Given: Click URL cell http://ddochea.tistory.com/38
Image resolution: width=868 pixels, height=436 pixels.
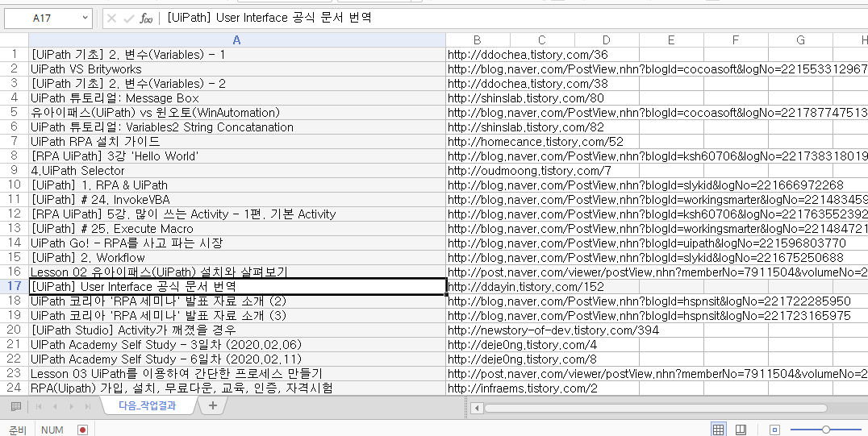Looking at the screenshot, I should click(x=478, y=84).
